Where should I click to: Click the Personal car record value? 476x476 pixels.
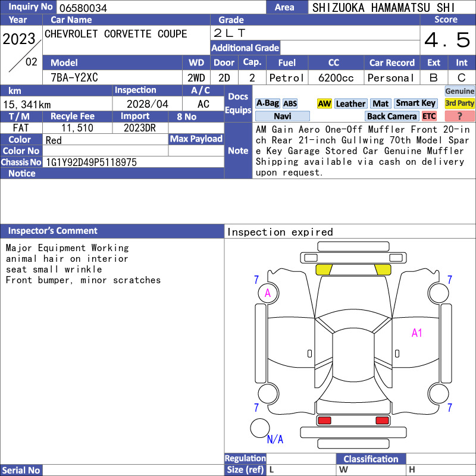pyautogui.click(x=390, y=78)
